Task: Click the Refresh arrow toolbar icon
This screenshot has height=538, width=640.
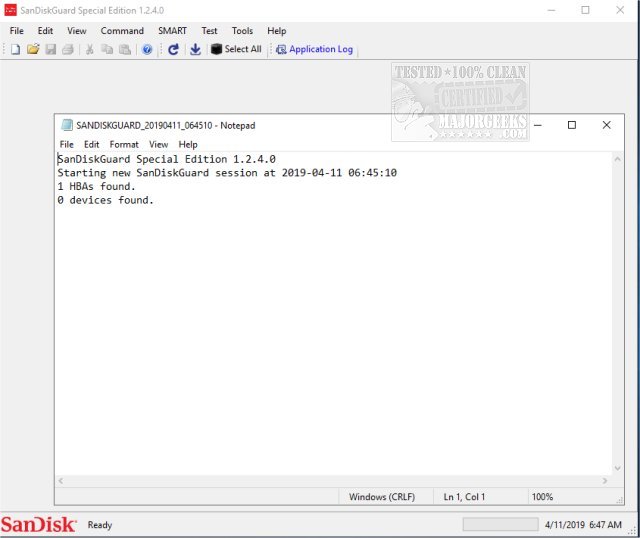Action: pos(173,49)
